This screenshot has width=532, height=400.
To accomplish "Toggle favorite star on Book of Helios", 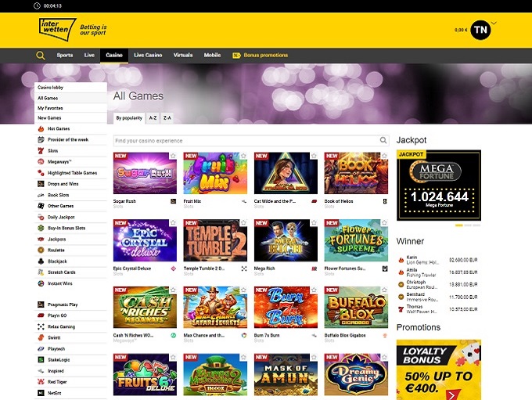I will point(383,157).
